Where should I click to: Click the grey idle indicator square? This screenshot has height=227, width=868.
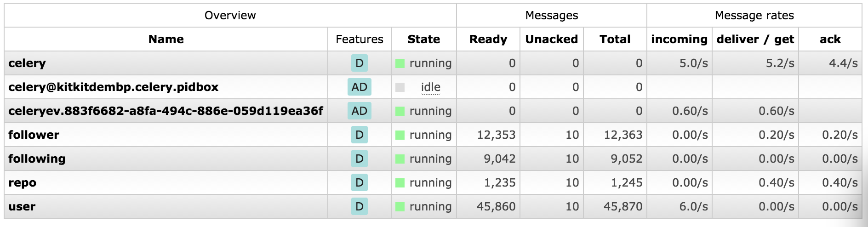point(400,87)
